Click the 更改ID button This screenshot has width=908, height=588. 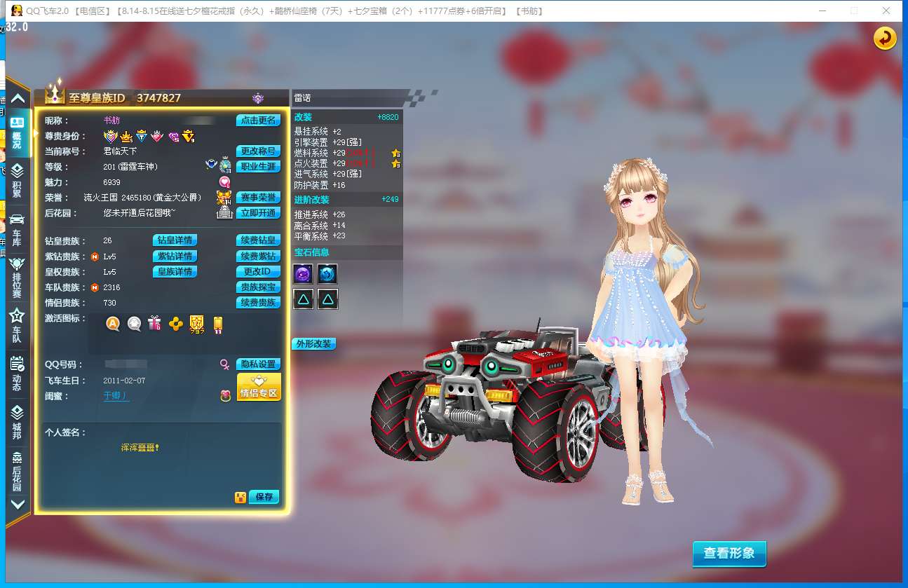pyautogui.click(x=259, y=271)
